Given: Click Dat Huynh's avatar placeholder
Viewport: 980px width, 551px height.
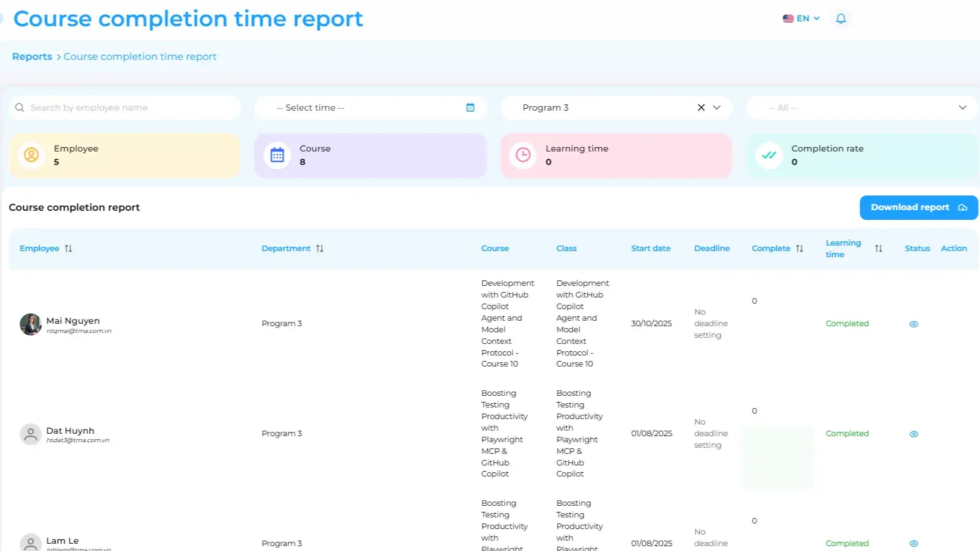Looking at the screenshot, I should [31, 434].
